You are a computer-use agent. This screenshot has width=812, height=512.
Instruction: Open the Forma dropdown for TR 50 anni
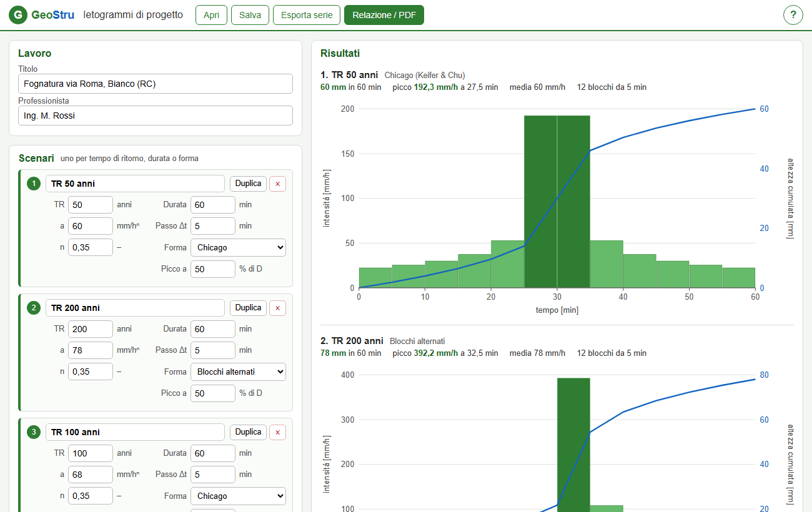click(238, 247)
